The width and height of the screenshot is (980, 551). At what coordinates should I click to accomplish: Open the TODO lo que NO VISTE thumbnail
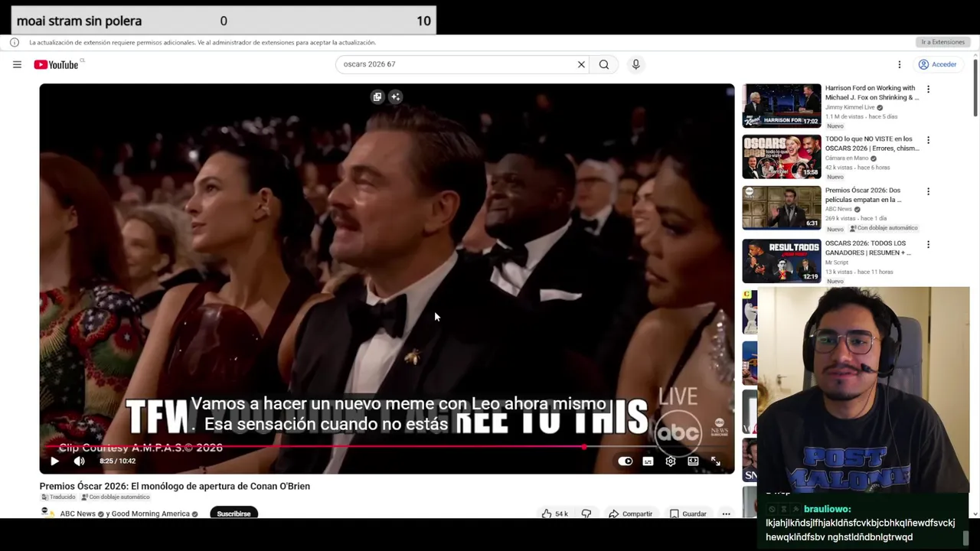click(x=782, y=157)
